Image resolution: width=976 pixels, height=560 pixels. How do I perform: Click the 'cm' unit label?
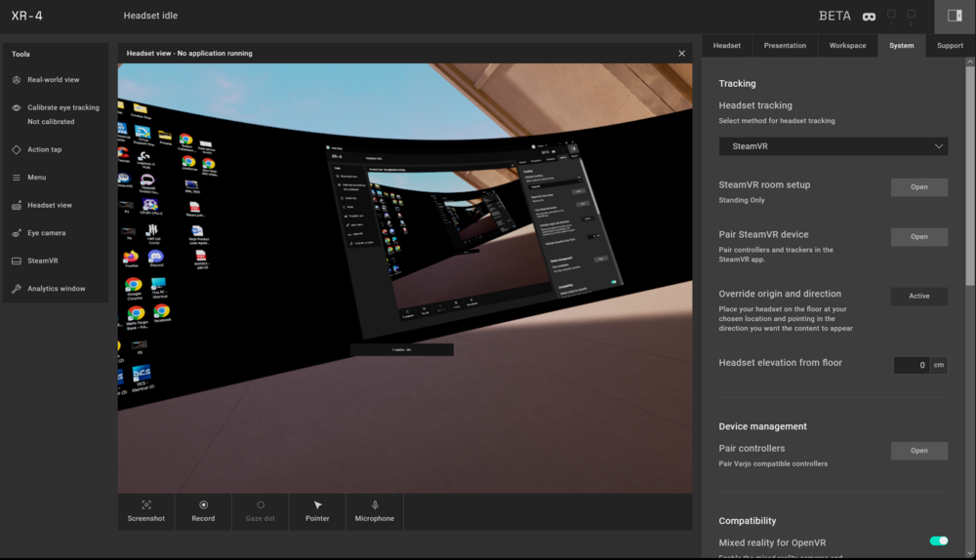tap(939, 365)
